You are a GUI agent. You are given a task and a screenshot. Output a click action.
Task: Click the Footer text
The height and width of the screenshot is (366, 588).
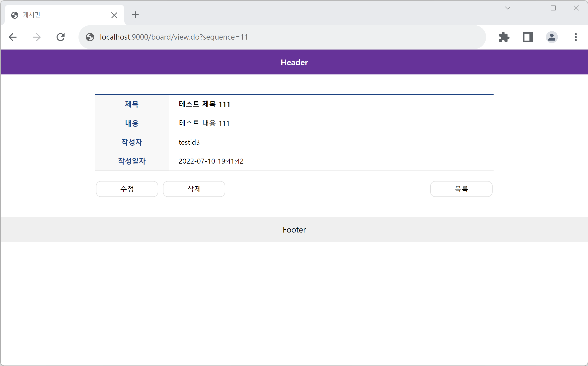click(294, 230)
